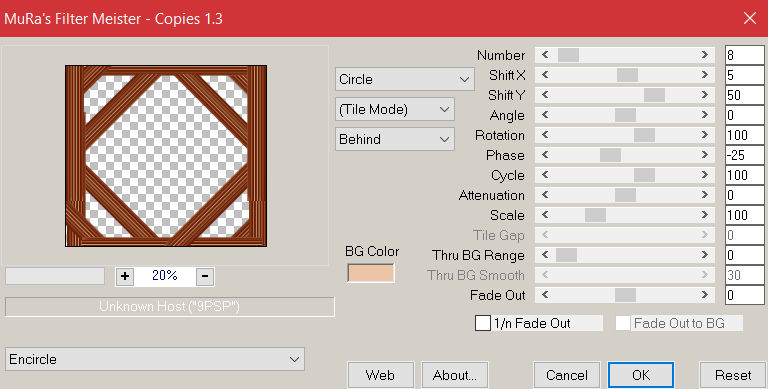Click the left arrow of Shift Y slider
The width and height of the screenshot is (768, 389).
coord(545,95)
